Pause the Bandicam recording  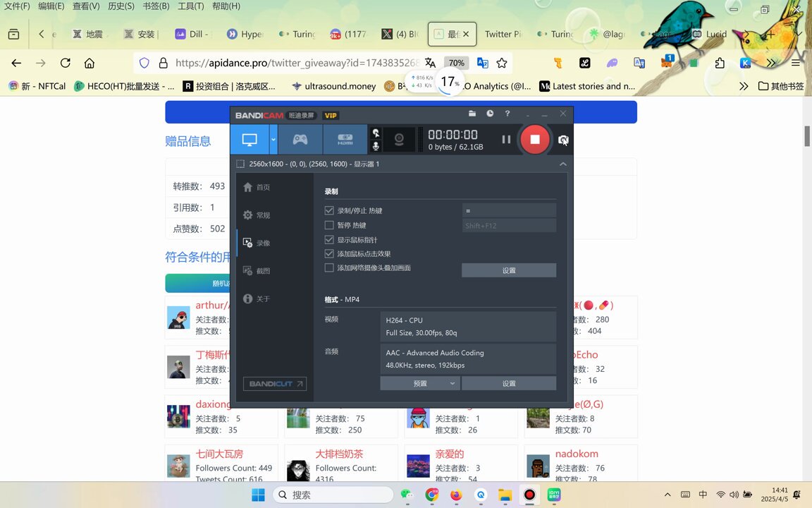[x=506, y=140]
